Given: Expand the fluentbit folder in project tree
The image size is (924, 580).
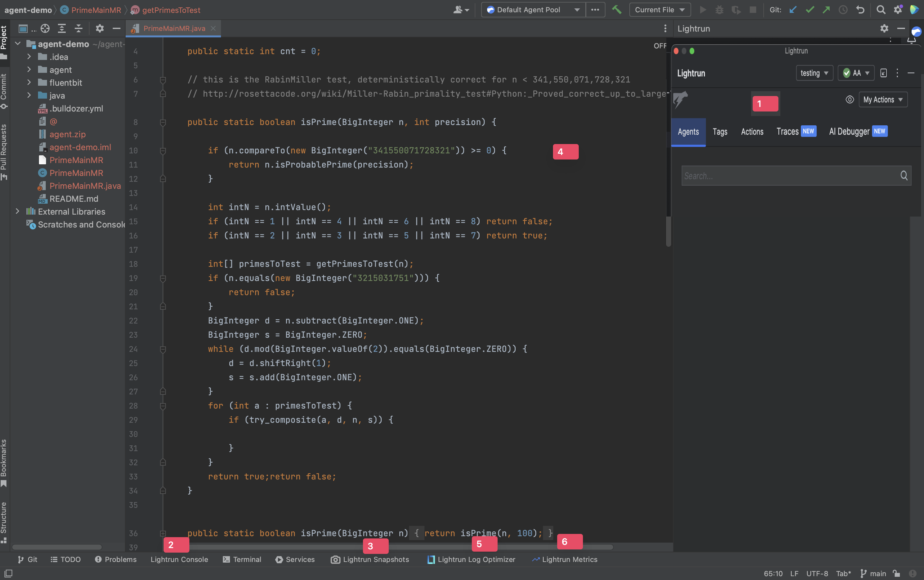Looking at the screenshot, I should click(x=29, y=82).
